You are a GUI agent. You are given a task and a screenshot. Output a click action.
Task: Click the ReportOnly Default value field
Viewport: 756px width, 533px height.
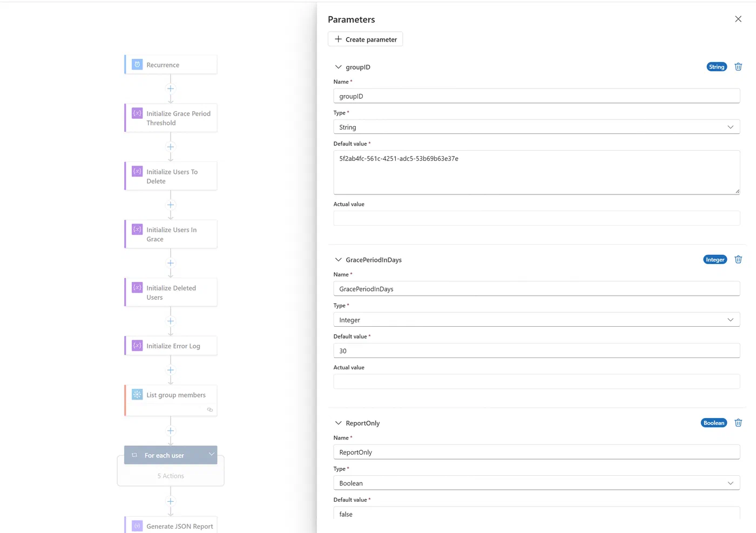pyautogui.click(x=537, y=514)
